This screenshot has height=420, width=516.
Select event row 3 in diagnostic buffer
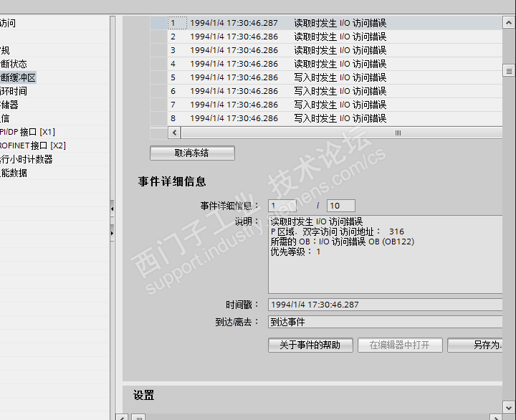[327, 50]
